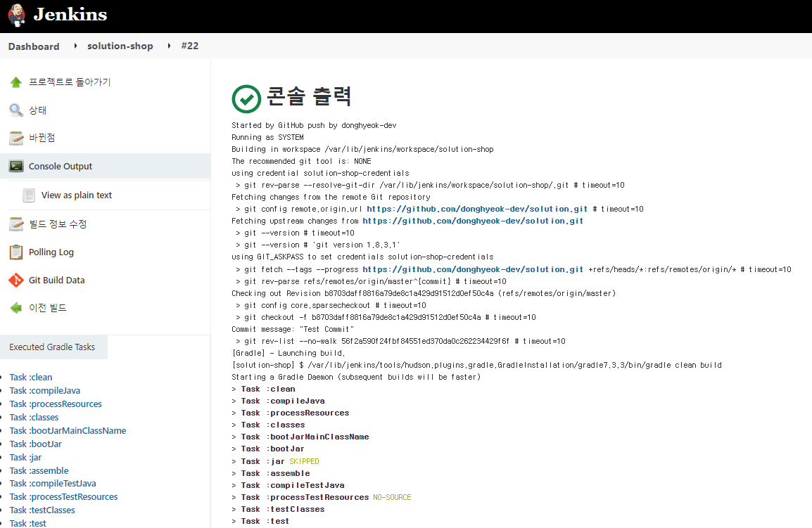Expand the arrow after solution-shop breadcrumb
812x528 pixels.
[x=170, y=46]
